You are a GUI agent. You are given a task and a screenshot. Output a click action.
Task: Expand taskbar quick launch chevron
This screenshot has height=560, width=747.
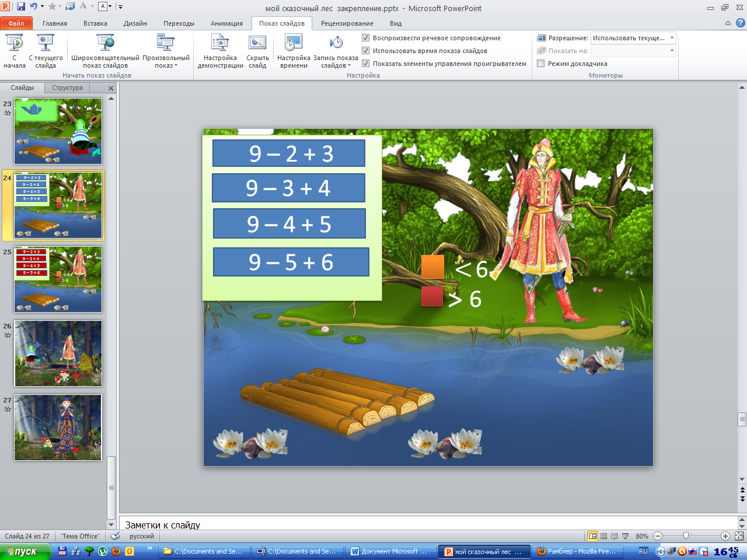pos(149,549)
